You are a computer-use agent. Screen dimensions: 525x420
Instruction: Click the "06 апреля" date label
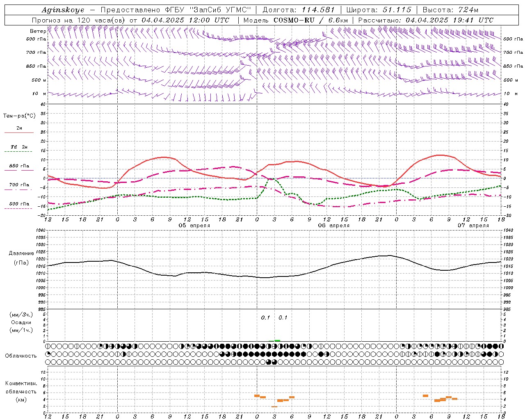(x=334, y=226)
